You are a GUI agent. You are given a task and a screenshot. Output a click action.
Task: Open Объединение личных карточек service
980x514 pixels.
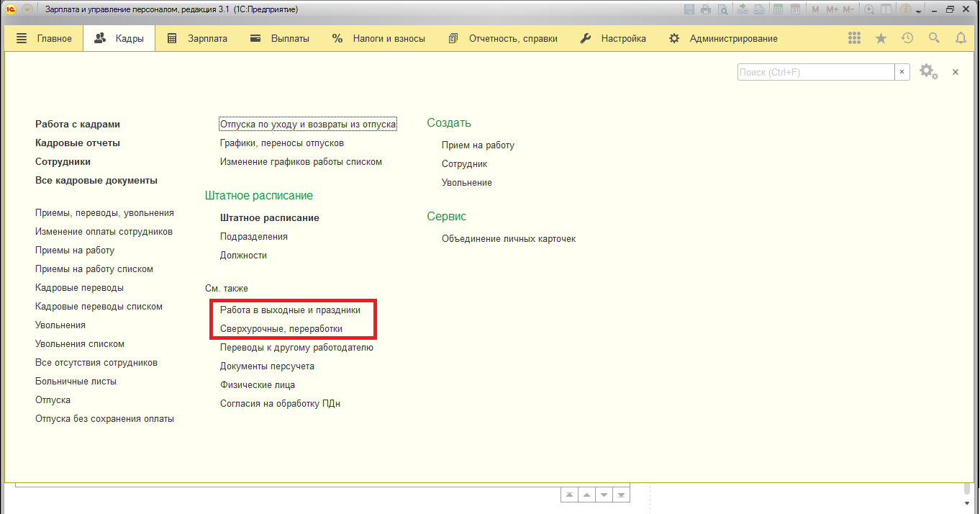[x=509, y=238]
